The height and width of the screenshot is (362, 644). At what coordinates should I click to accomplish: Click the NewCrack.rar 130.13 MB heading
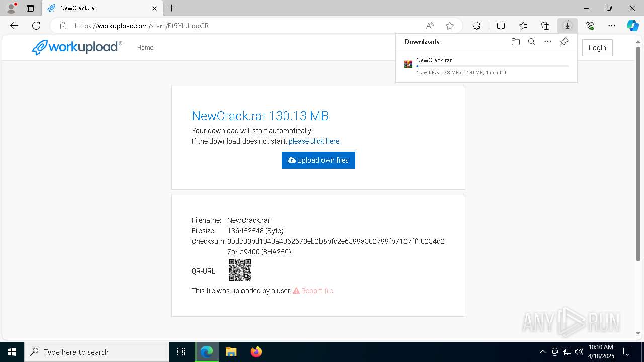tap(260, 116)
